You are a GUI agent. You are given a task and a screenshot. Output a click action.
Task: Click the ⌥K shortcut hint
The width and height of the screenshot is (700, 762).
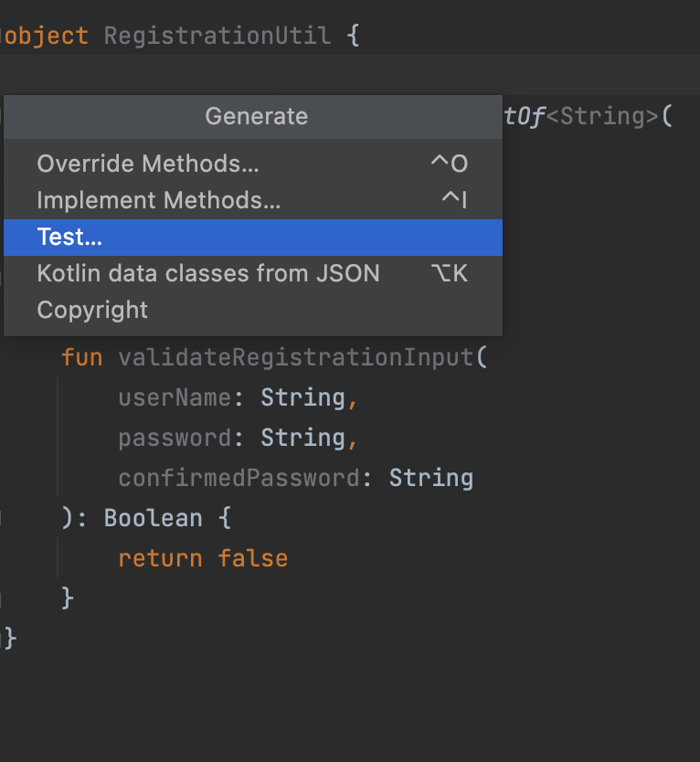coord(449,273)
